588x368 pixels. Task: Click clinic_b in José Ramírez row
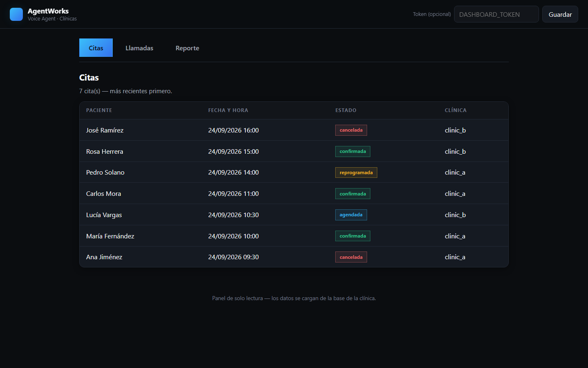click(455, 130)
